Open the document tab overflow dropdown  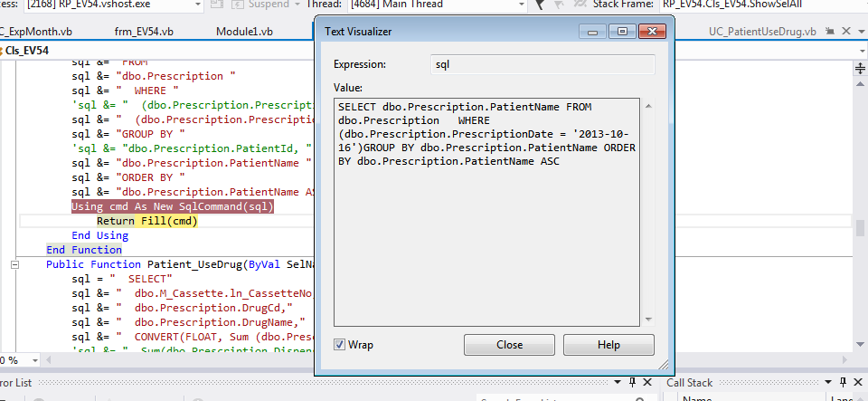[x=862, y=31]
